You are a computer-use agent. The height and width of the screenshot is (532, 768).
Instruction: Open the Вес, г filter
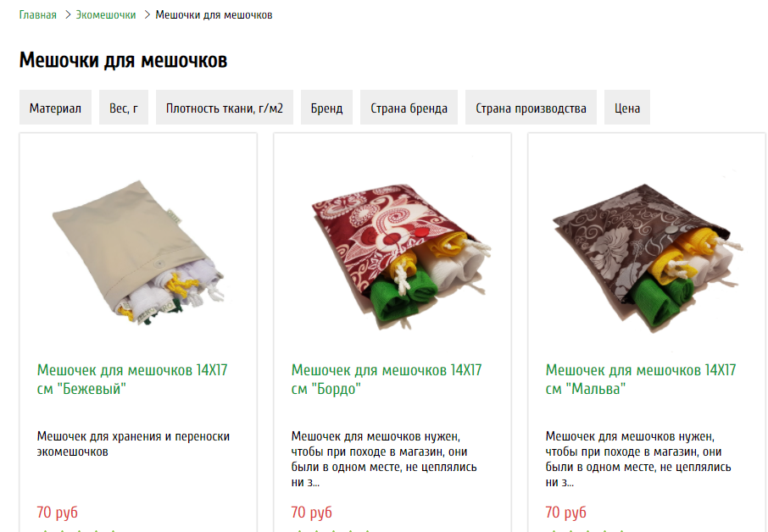pos(124,108)
